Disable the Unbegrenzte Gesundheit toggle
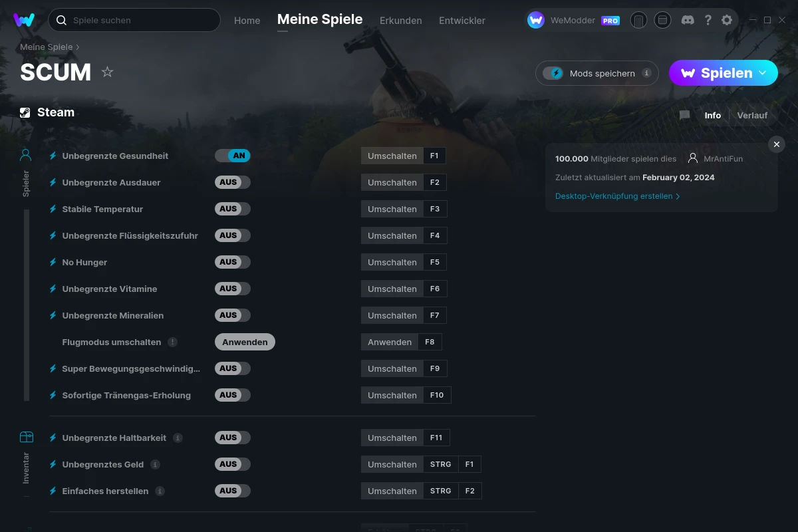Image resolution: width=798 pixels, height=532 pixels. point(233,155)
